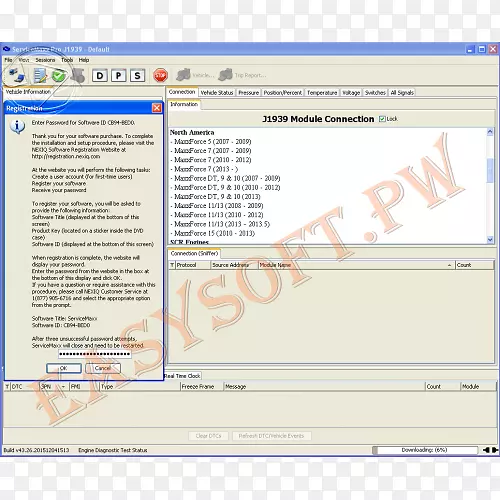Click the vehicle connection icon in toolbar
This screenshot has height=500, width=500.
coord(16,75)
